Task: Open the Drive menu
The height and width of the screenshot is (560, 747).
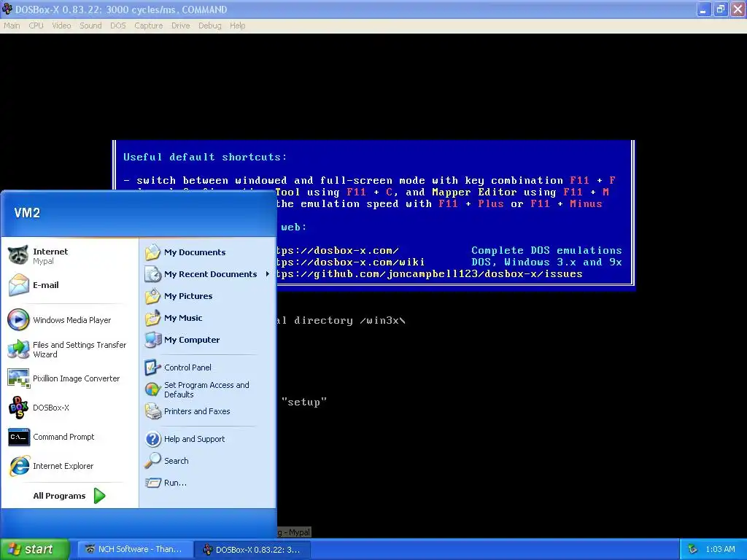Action: [x=181, y=26]
